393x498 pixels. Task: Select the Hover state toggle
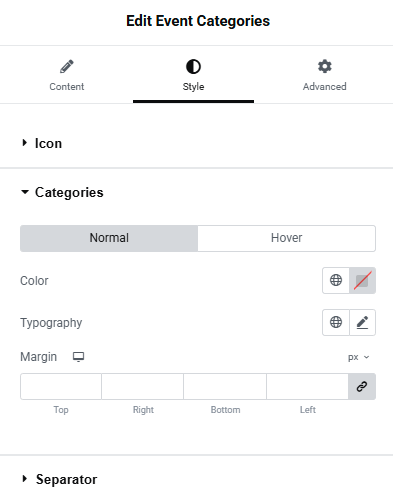click(x=287, y=238)
